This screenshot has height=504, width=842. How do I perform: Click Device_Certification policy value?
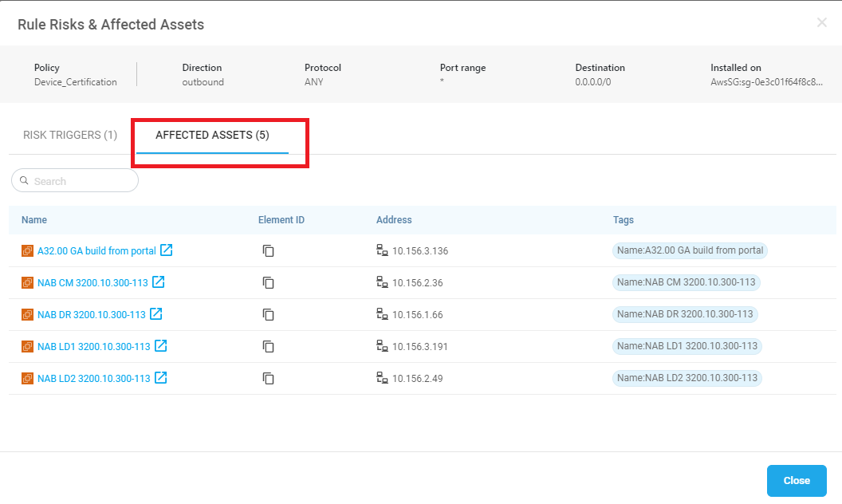[75, 81]
